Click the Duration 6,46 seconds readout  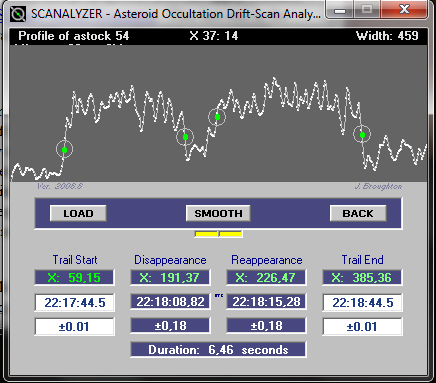click(218, 350)
